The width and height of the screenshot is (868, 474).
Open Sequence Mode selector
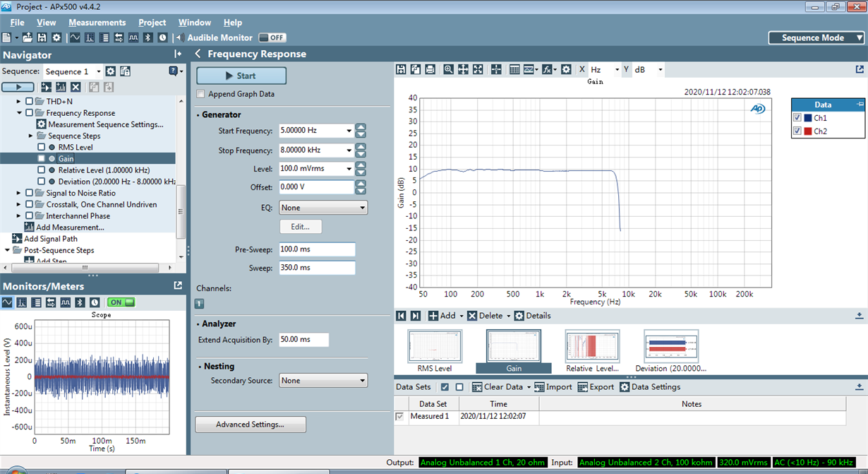(x=817, y=38)
